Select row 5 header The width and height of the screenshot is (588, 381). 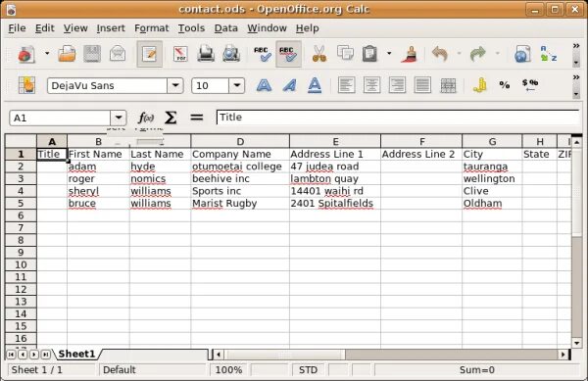click(x=21, y=203)
